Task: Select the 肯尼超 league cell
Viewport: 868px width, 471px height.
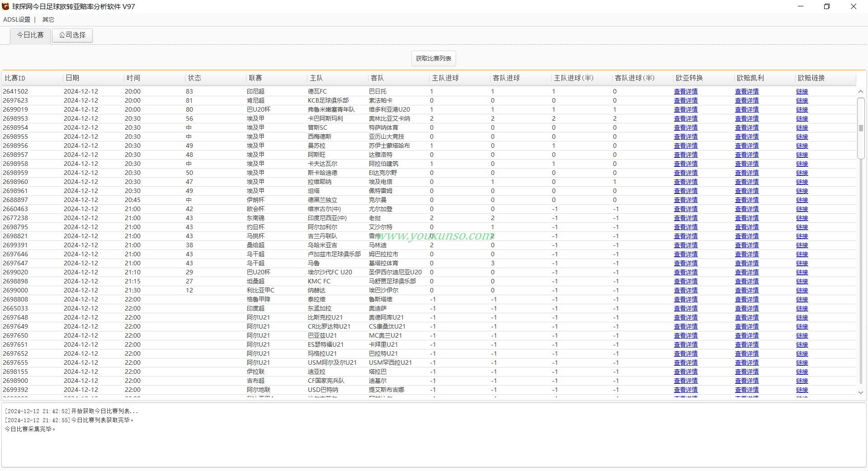Action: click(x=256, y=100)
